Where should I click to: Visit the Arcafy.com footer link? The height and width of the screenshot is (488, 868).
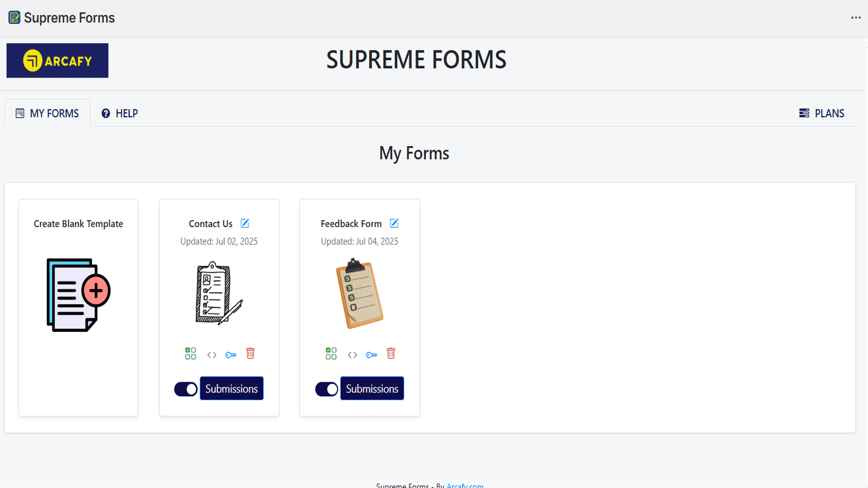(465, 485)
